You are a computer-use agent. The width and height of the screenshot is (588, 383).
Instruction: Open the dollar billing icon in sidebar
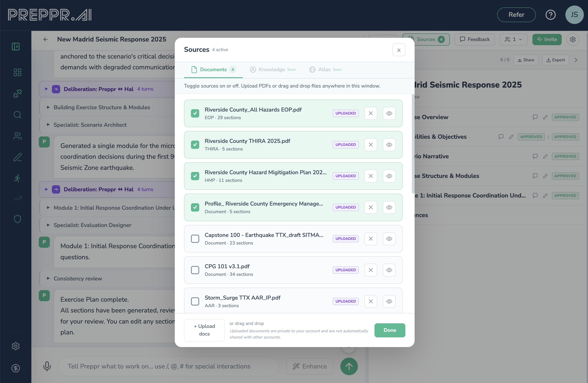click(16, 368)
